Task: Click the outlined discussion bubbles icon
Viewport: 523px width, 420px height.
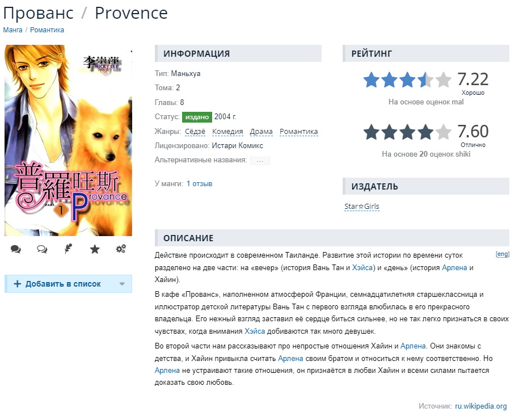Action: coord(42,249)
